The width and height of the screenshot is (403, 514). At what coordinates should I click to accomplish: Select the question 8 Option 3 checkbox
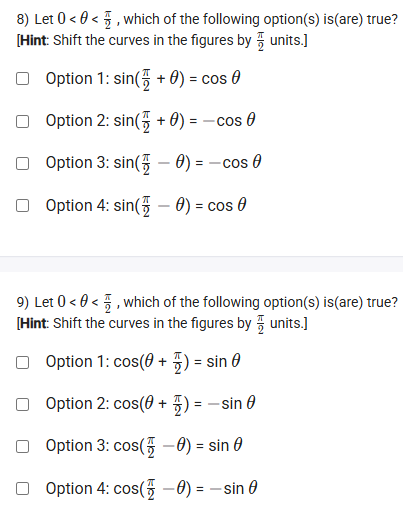coord(22,163)
